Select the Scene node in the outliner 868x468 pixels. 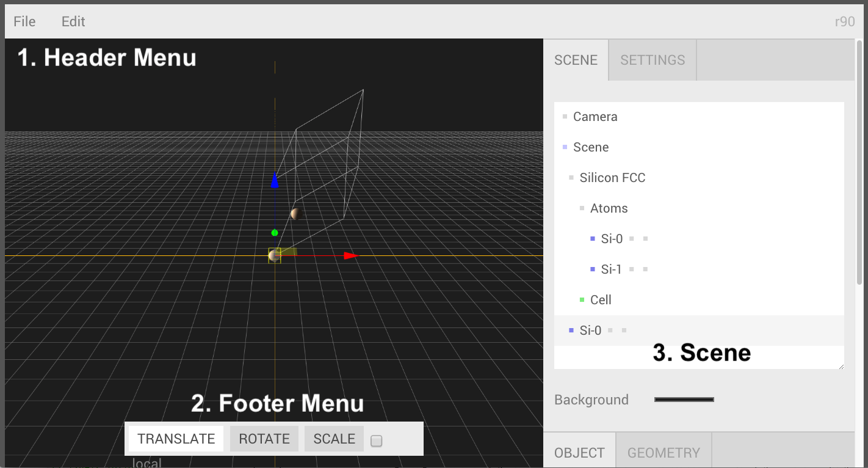590,147
